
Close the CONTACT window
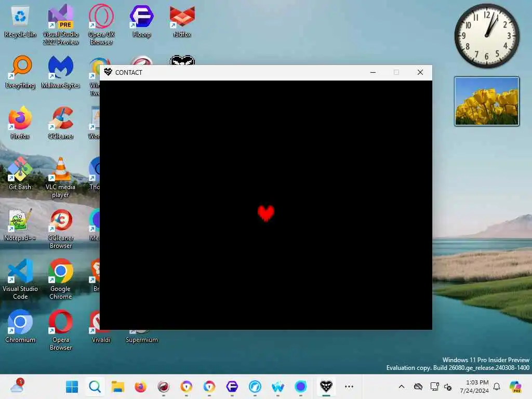(x=420, y=72)
